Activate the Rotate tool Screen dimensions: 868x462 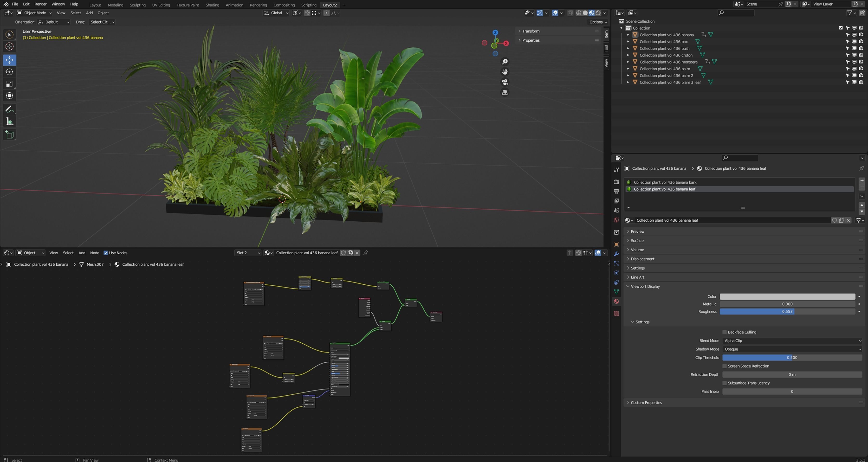pyautogui.click(x=9, y=72)
